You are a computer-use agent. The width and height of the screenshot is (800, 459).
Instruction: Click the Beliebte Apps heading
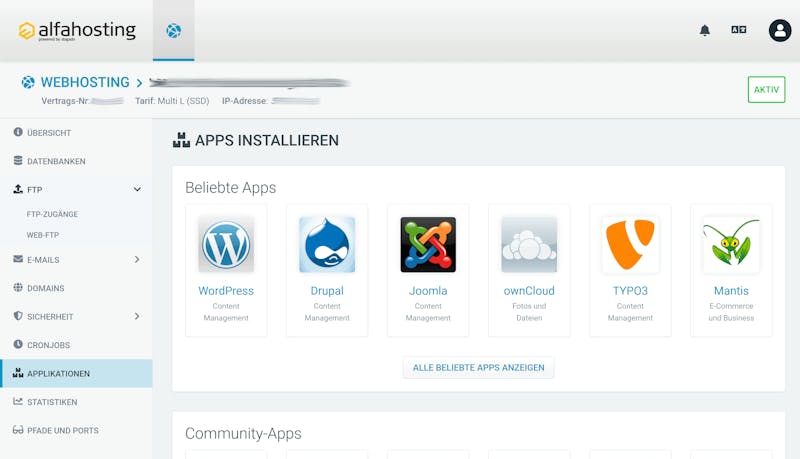tap(231, 188)
